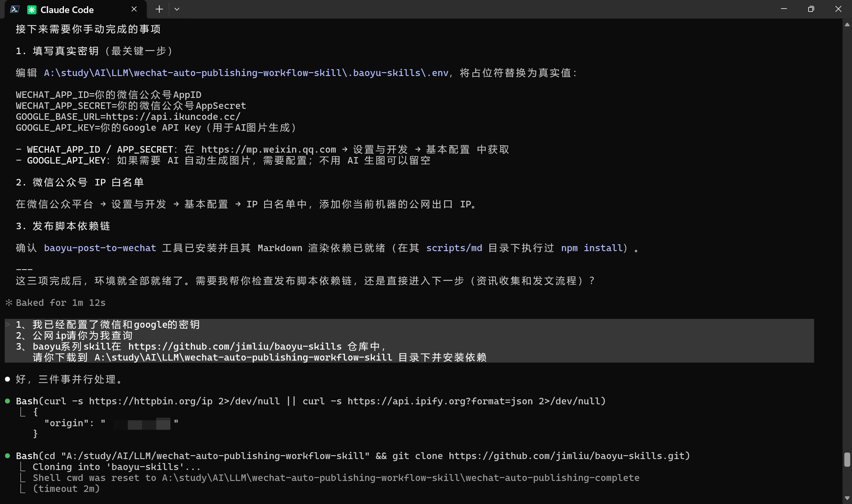Open a new terminal tab
The height and width of the screenshot is (504, 852).
(x=159, y=9)
